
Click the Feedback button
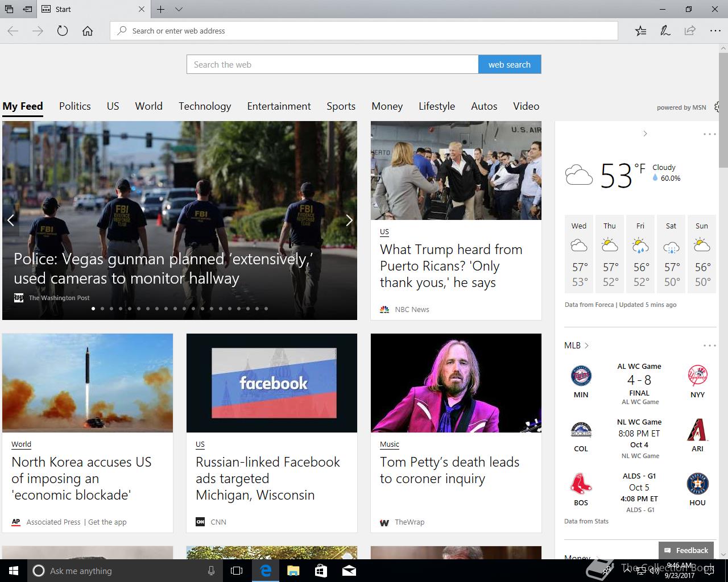[x=686, y=550]
